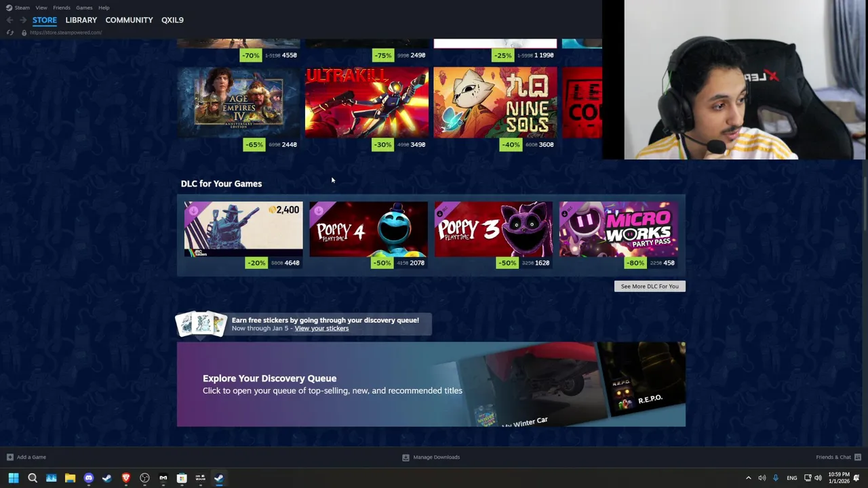The image size is (868, 488).
Task: Click the -40% discount on Nine Sols
Action: [511, 144]
